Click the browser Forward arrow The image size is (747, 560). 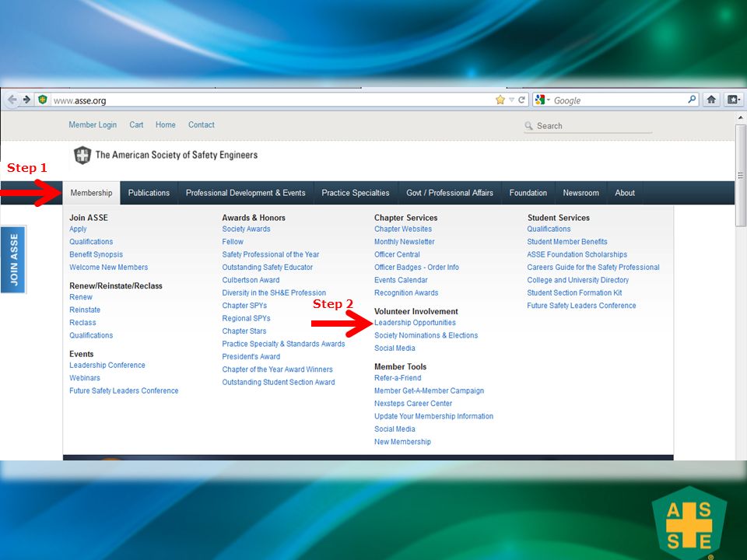pyautogui.click(x=26, y=100)
